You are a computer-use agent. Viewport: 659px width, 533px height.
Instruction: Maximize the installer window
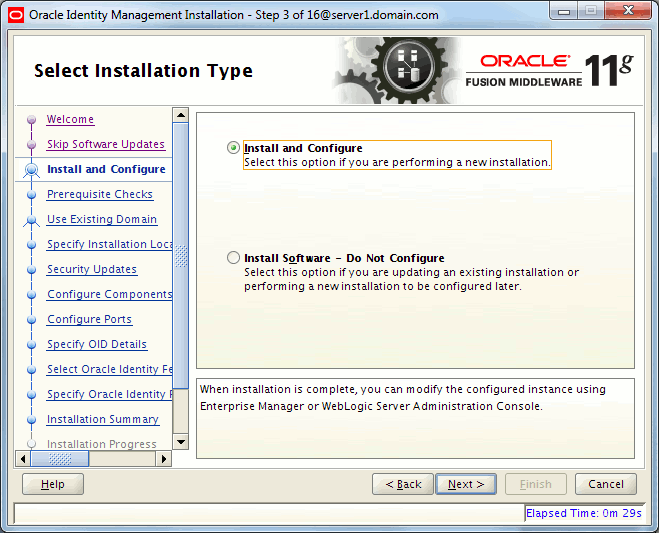point(591,11)
